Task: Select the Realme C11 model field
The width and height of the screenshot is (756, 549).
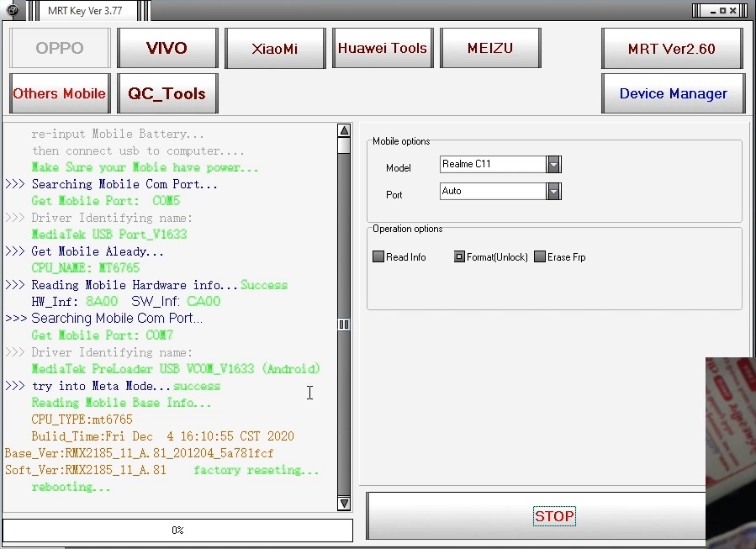Action: pos(493,164)
